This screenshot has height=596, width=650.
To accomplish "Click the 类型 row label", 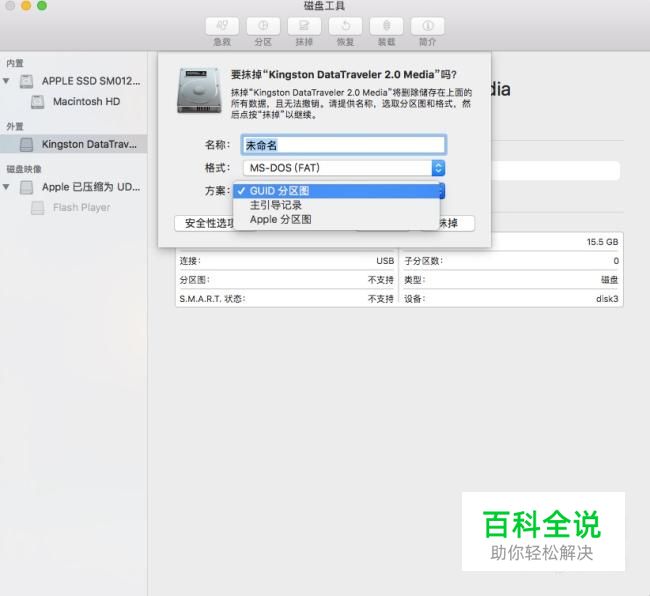I will point(415,280).
